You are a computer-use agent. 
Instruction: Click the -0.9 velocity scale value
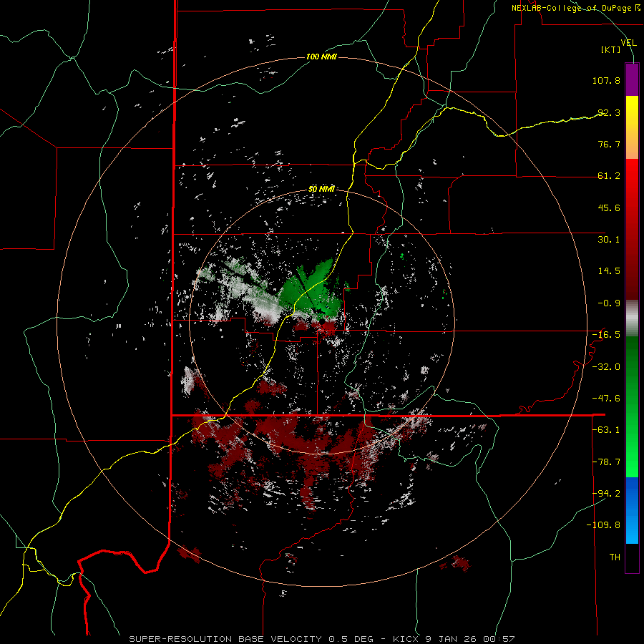(609, 303)
